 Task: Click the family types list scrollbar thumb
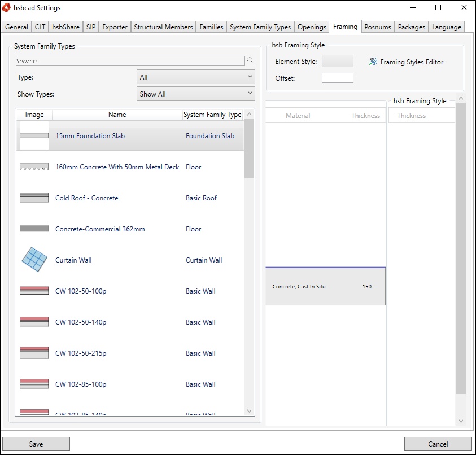(x=249, y=148)
